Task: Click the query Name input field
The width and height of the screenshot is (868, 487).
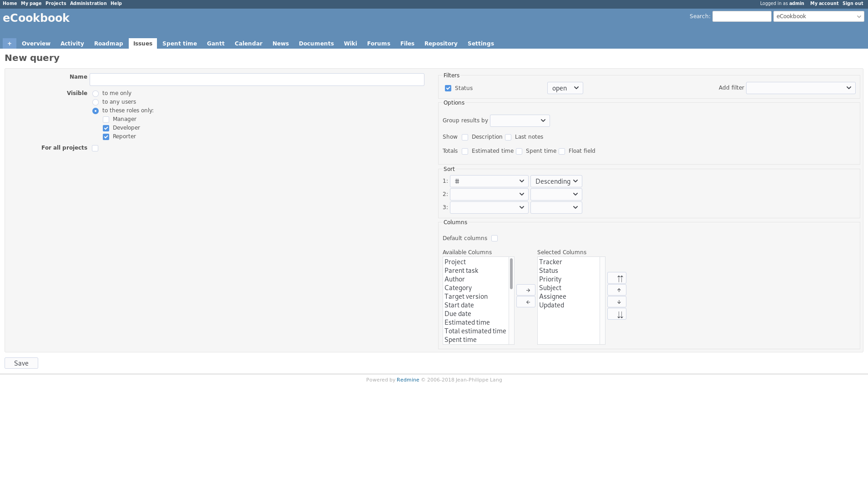Action: click(x=257, y=80)
